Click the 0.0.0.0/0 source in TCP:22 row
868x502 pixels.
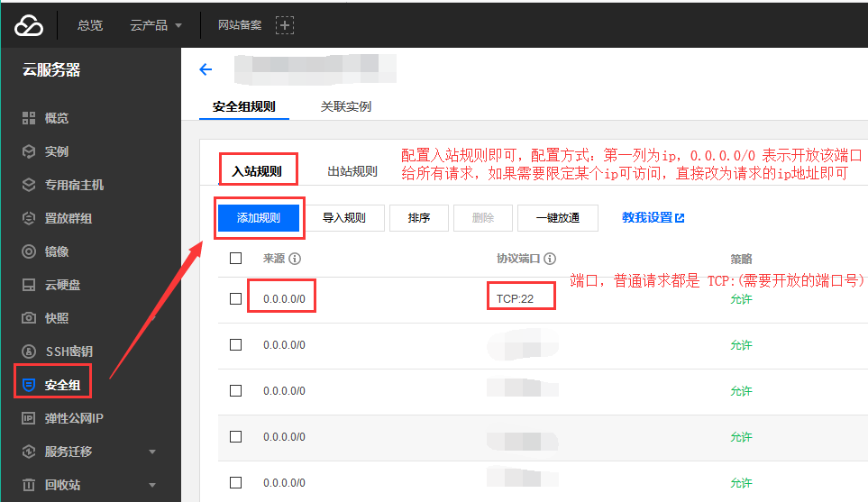284,299
